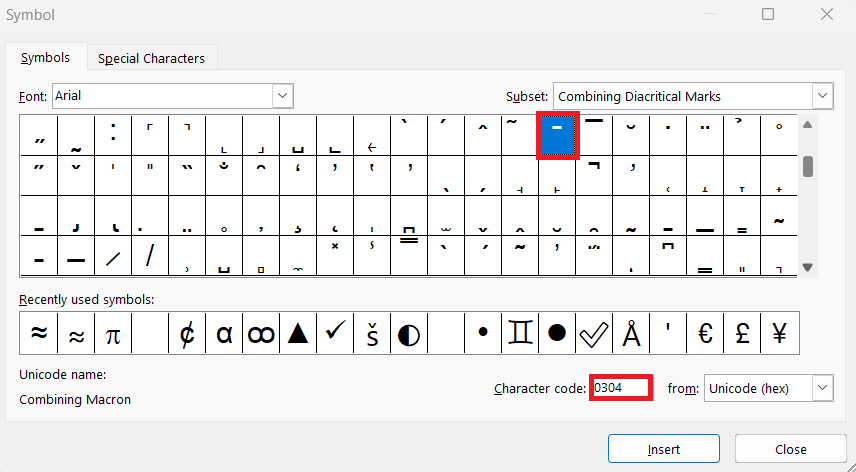
Task: Click the symbol grid scroll down arrow
Action: [x=807, y=268]
